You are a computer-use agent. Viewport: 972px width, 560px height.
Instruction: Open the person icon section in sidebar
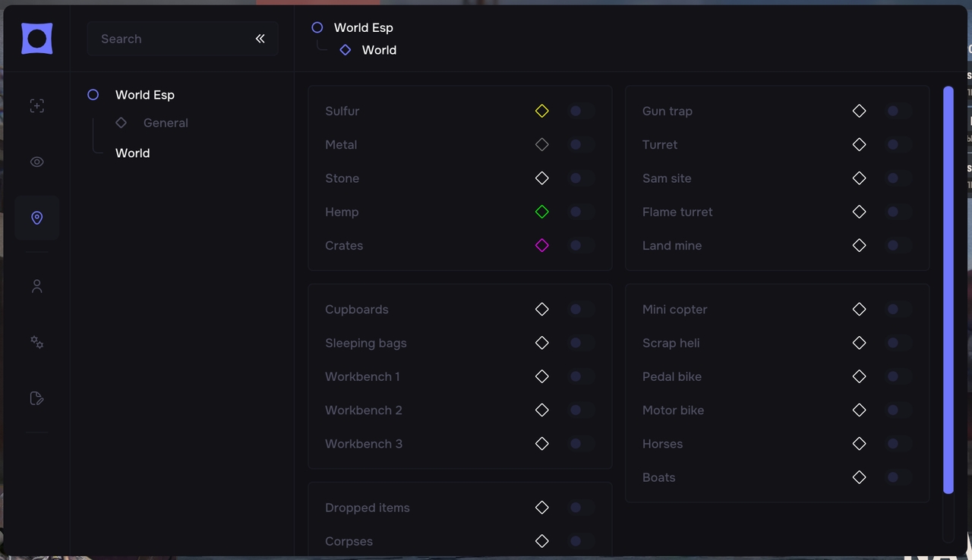tap(36, 286)
